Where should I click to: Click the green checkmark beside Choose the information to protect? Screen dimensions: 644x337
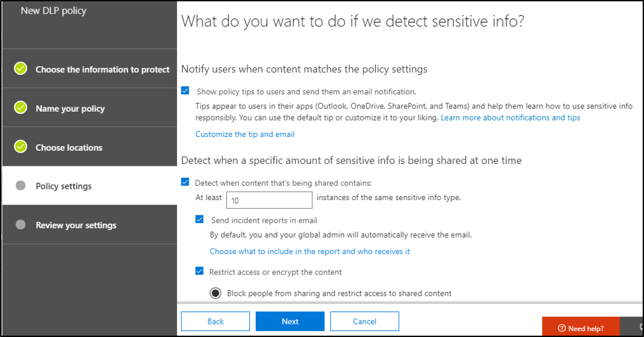click(x=21, y=68)
